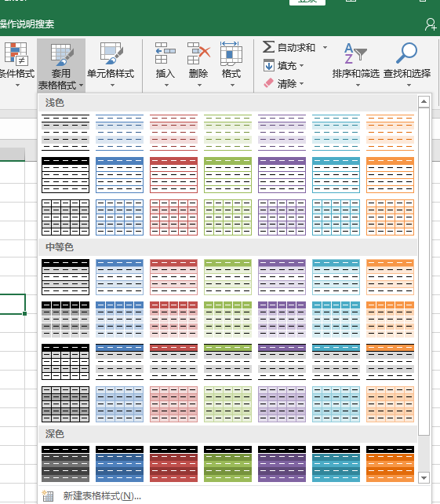Screen dimensions: 440x504
Task: Expand the 查找和选择 dropdown arrow
Action: (409, 86)
